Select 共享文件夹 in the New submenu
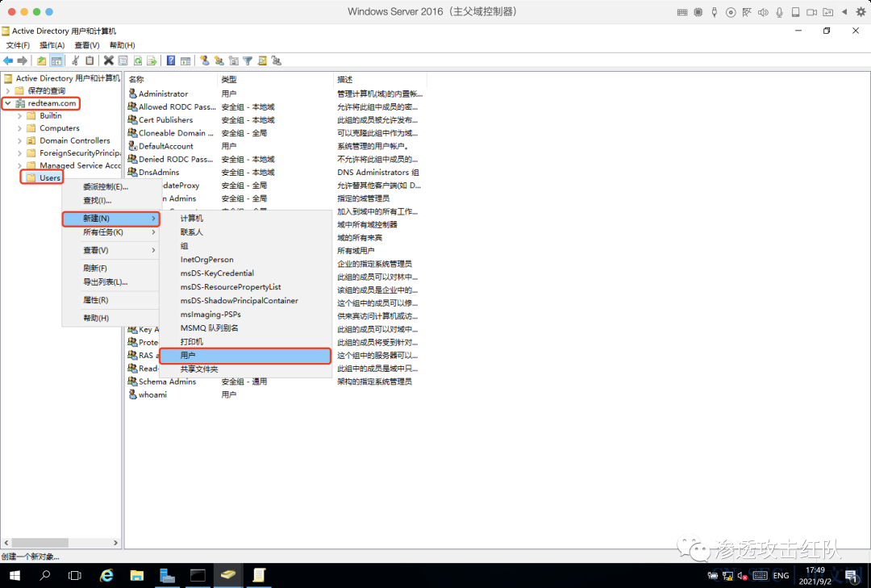Screen dimensions: 871x588 coord(245,369)
